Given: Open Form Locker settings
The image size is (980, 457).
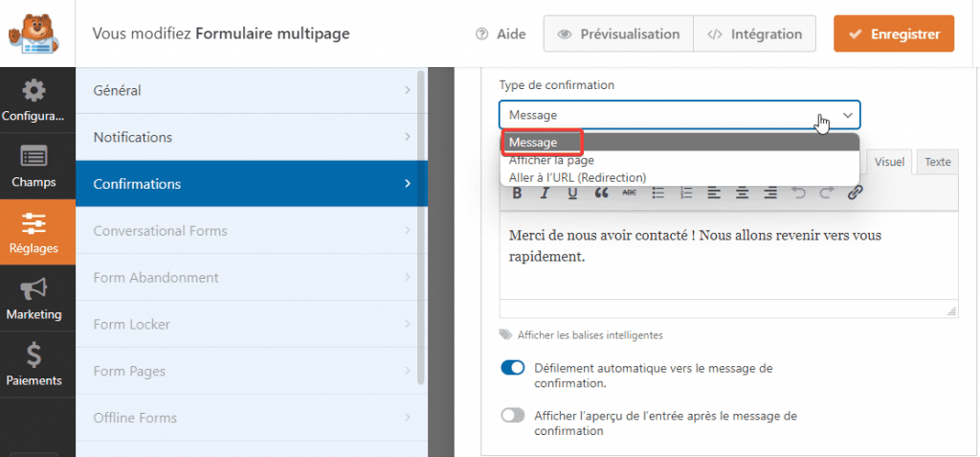Looking at the screenshot, I should pos(252,324).
